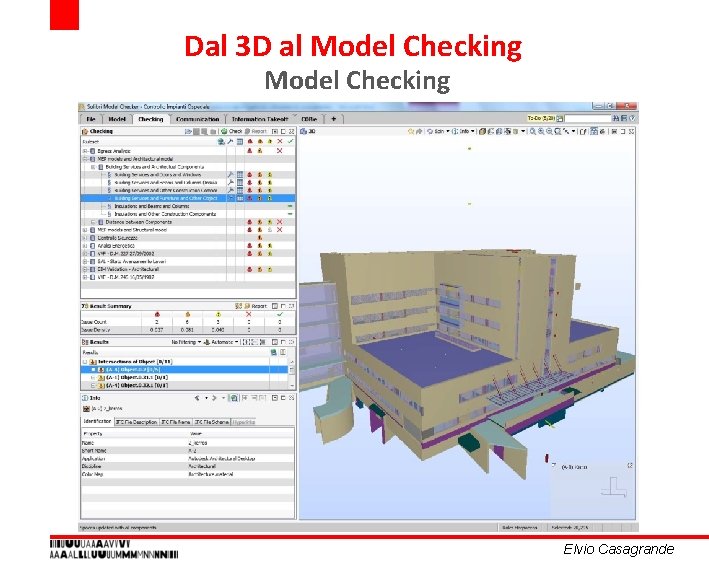709x567 pixels.
Task: Click the help question mark icon
Action: point(632,118)
